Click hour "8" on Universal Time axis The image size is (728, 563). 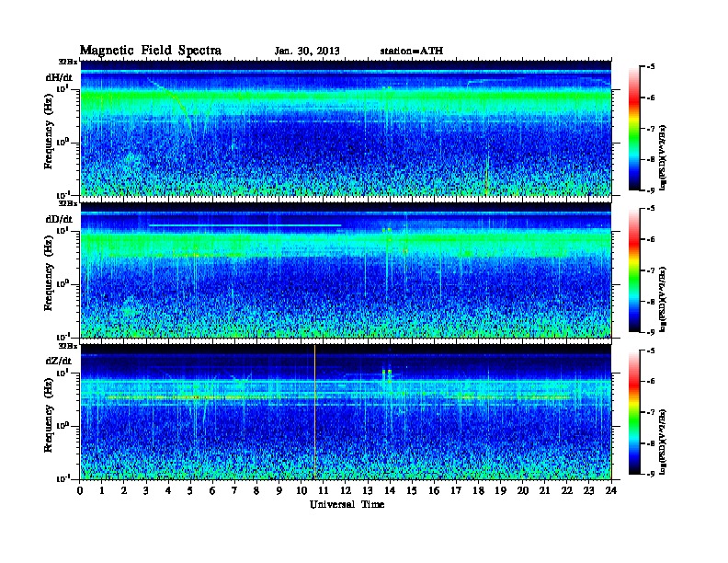pyautogui.click(x=256, y=491)
